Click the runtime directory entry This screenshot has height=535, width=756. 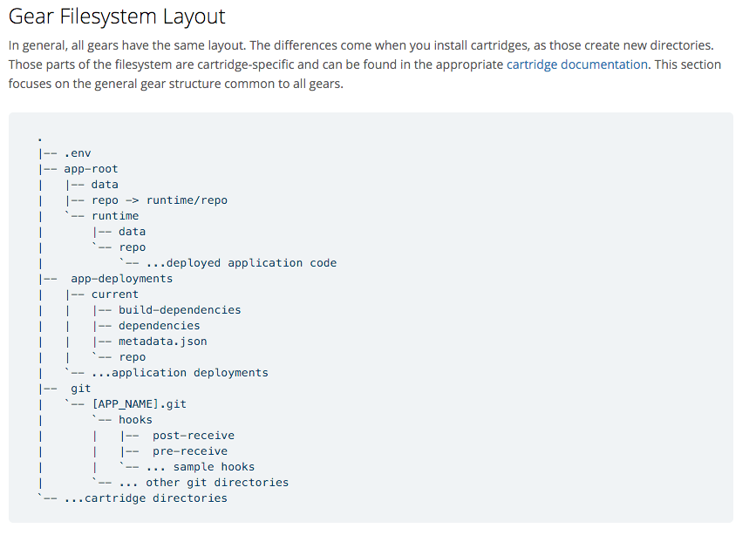tap(114, 215)
